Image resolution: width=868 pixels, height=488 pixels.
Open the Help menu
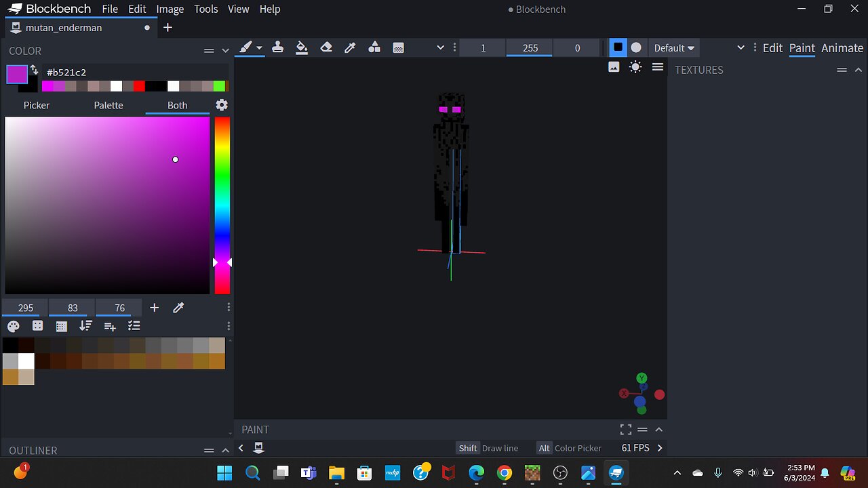tap(270, 9)
